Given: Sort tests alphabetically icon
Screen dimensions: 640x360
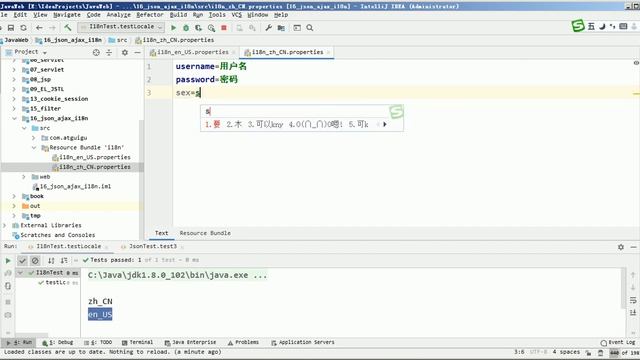Looking at the screenshot, I should pyautogui.click(x=51, y=260).
